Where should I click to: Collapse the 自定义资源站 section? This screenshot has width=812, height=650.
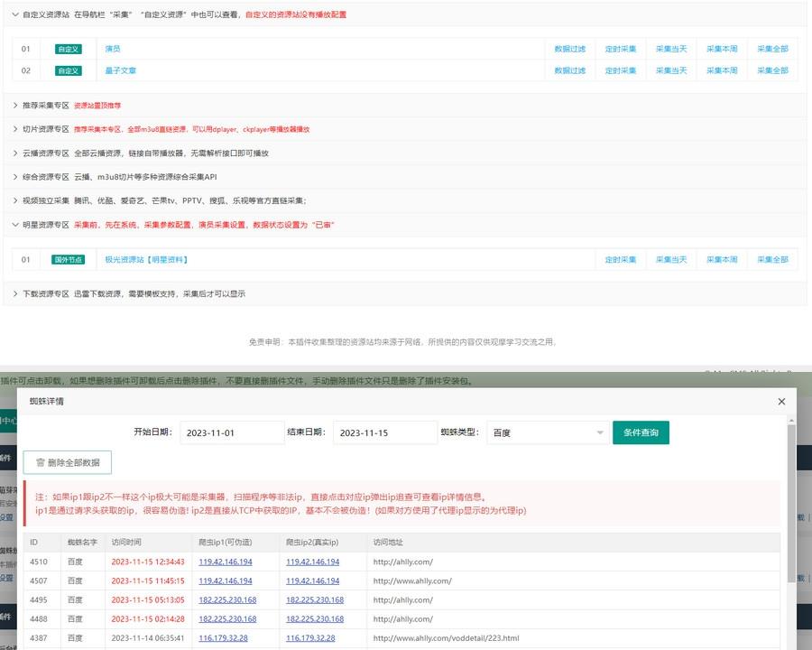tap(15, 14)
